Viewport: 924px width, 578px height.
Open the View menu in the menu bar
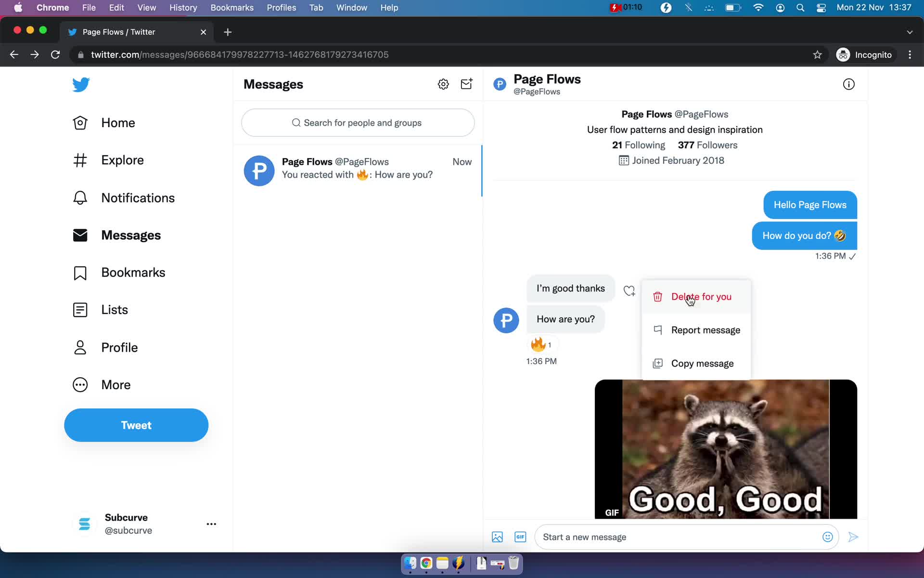coord(146,8)
